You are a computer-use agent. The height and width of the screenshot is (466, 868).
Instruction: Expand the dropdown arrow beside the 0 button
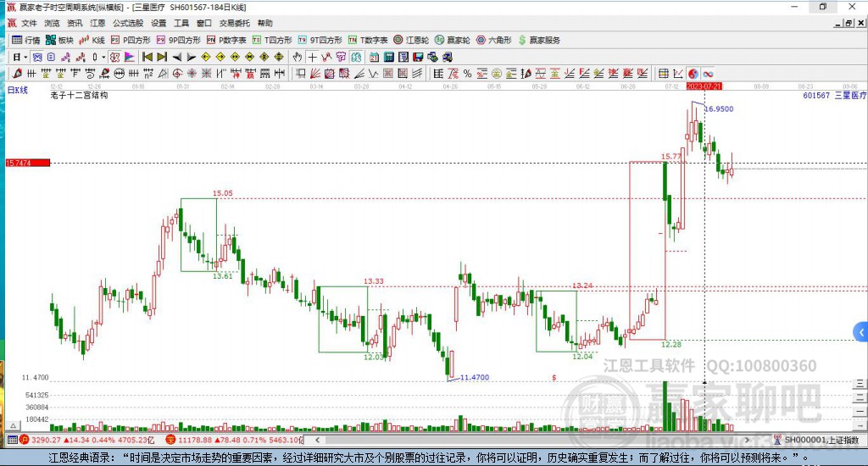tap(103, 57)
